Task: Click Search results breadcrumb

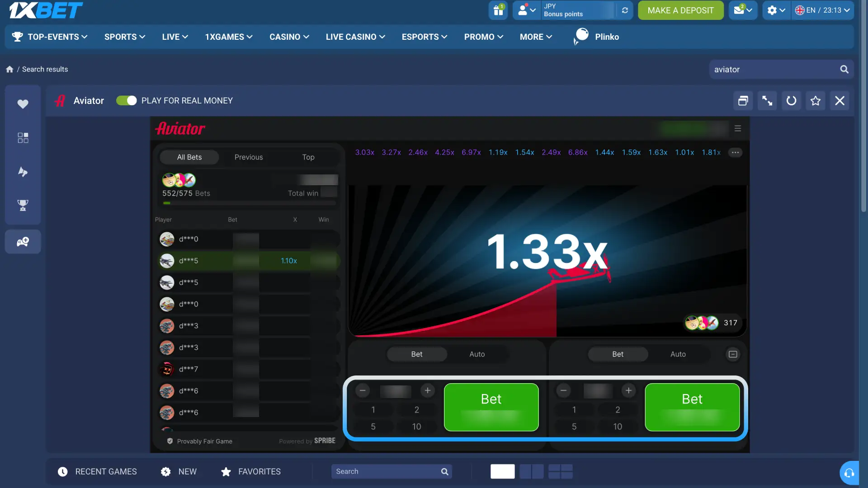Action: [45, 69]
